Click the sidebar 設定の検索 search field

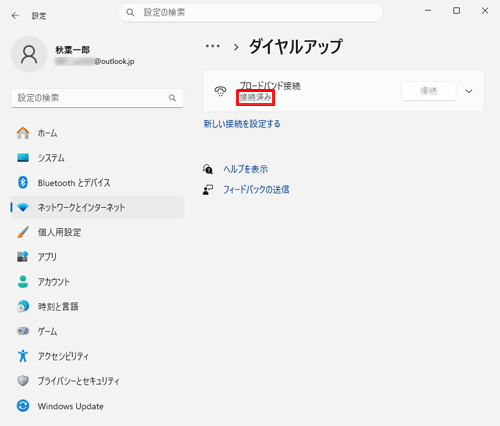pyautogui.click(x=97, y=98)
